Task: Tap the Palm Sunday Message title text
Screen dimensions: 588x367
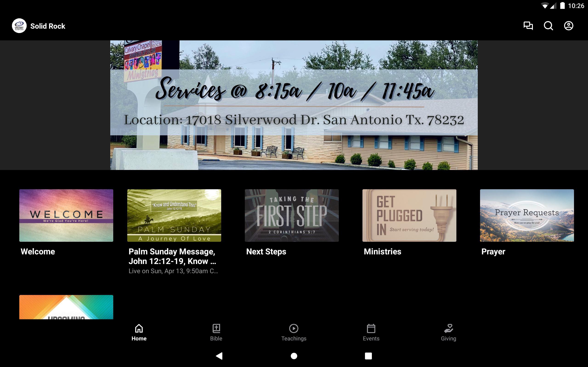Action: point(172,256)
